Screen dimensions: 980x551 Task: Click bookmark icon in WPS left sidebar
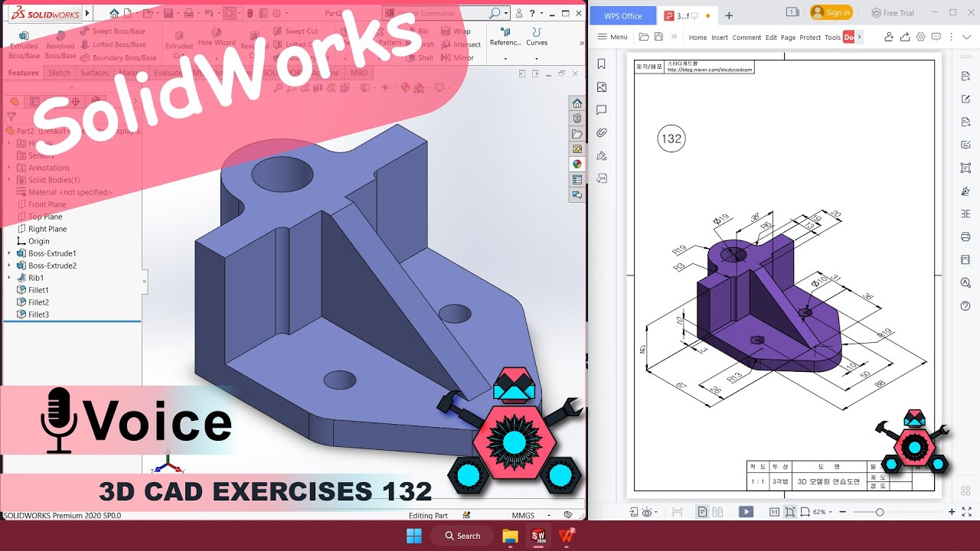pos(602,64)
